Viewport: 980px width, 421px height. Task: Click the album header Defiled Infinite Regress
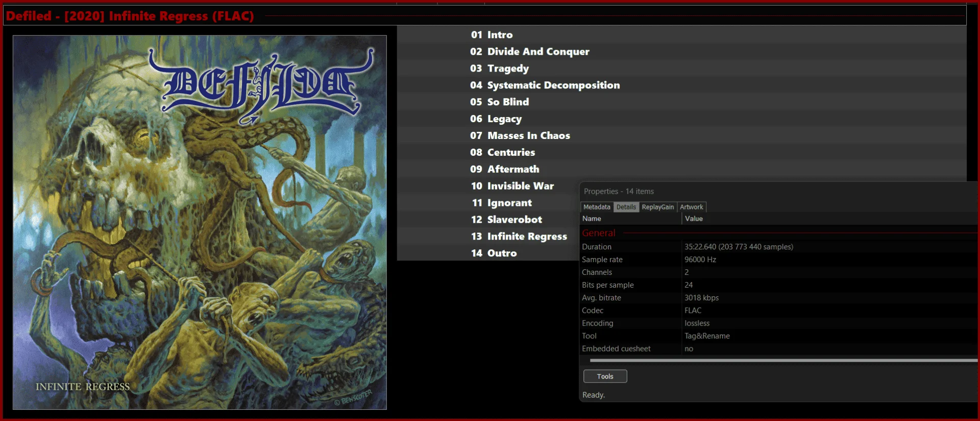click(x=485, y=16)
